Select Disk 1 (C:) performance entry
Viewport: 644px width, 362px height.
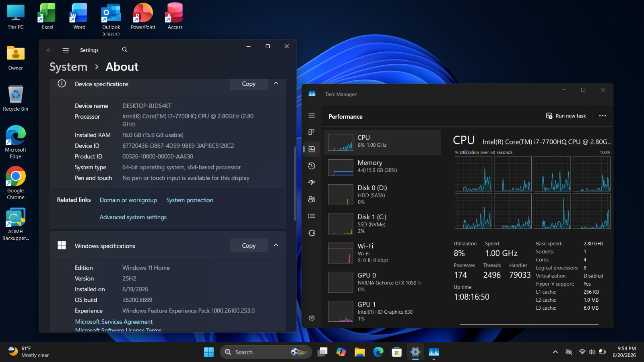pyautogui.click(x=382, y=224)
